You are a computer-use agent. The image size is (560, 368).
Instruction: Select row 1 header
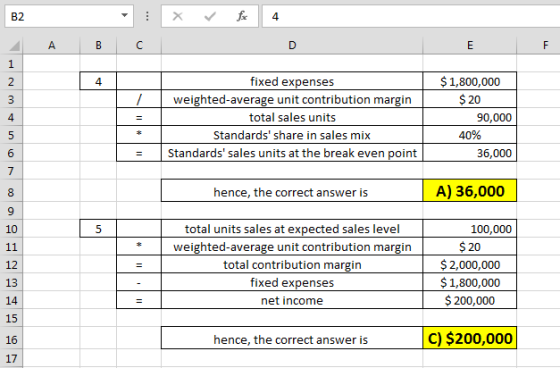click(11, 64)
